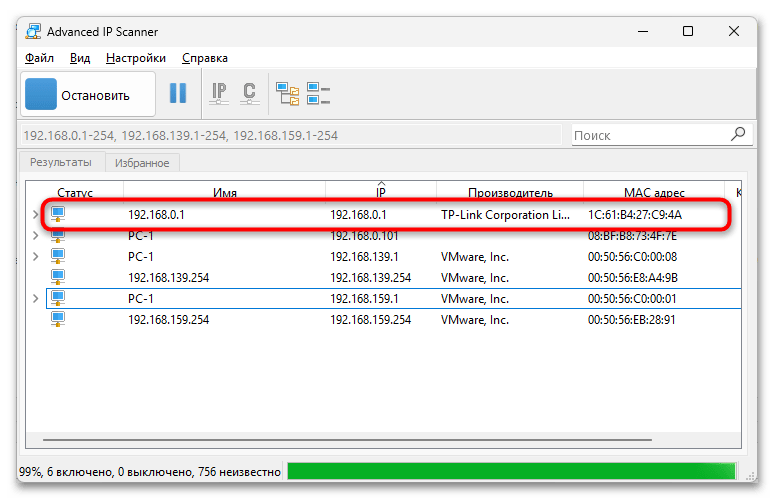Image resolution: width=774 pixels, height=499 pixels.
Task: Click the Advanced IP Scanner title icon
Action: (33, 32)
